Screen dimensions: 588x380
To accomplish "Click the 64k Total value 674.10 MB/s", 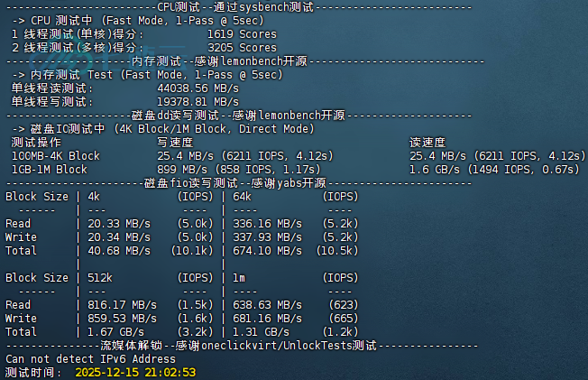I will click(x=268, y=250).
